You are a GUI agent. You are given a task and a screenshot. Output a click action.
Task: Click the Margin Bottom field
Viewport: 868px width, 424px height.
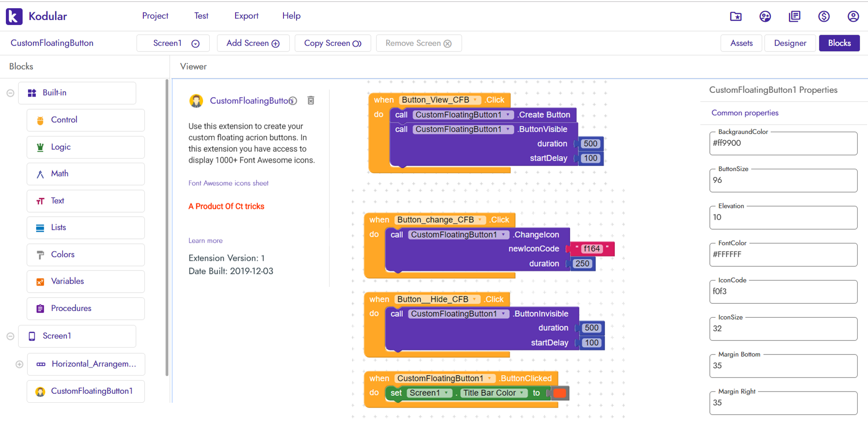[x=783, y=366]
